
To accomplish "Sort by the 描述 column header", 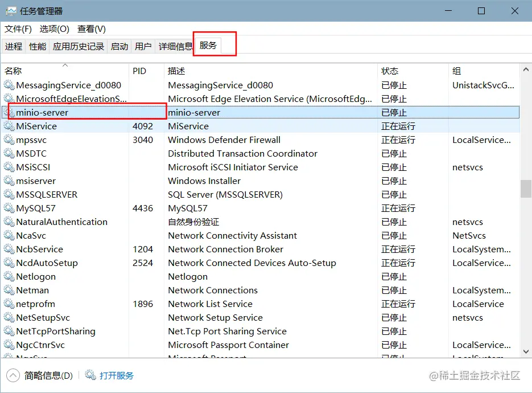I will click(x=271, y=71).
